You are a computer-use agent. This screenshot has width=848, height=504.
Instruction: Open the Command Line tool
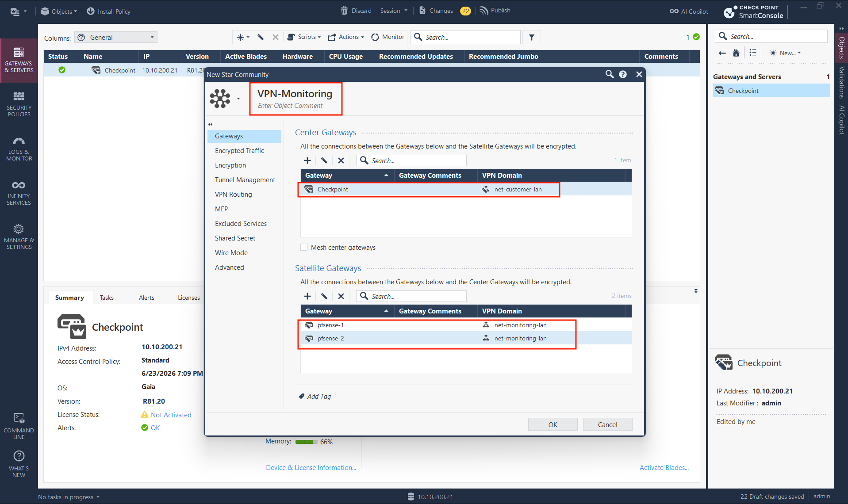pyautogui.click(x=19, y=425)
